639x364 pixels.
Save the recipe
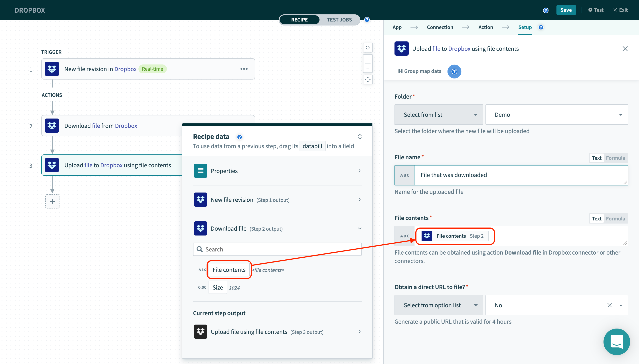pyautogui.click(x=566, y=10)
